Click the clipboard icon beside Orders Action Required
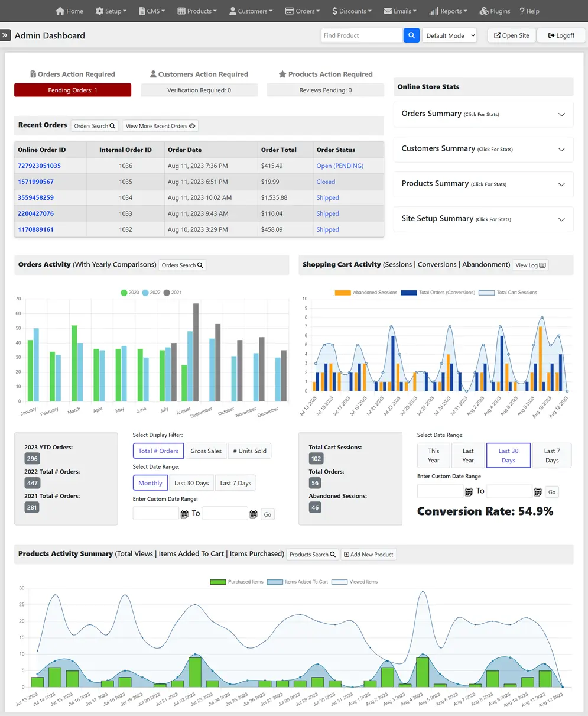The image size is (588, 716). pyautogui.click(x=33, y=74)
